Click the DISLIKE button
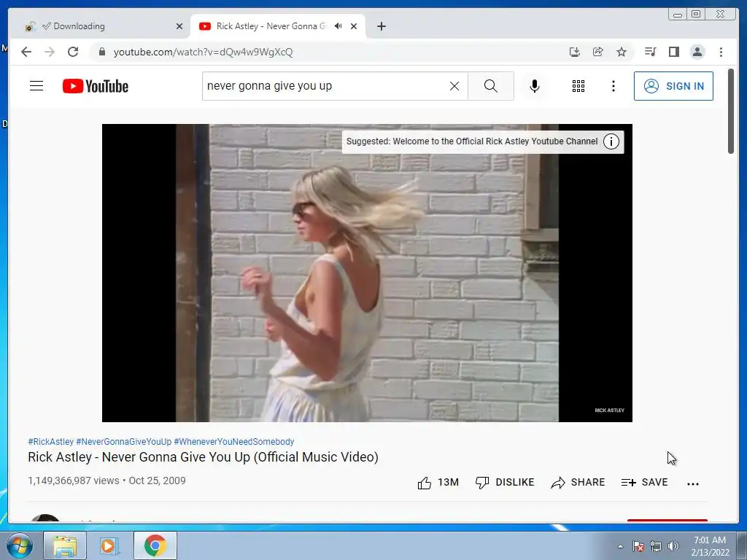The image size is (747, 560). (x=505, y=483)
